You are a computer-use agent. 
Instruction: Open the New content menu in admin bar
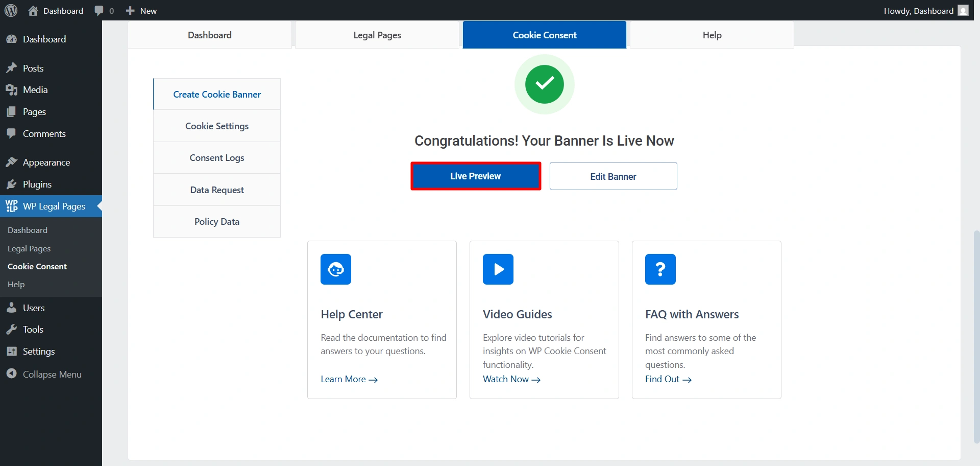(x=141, y=11)
